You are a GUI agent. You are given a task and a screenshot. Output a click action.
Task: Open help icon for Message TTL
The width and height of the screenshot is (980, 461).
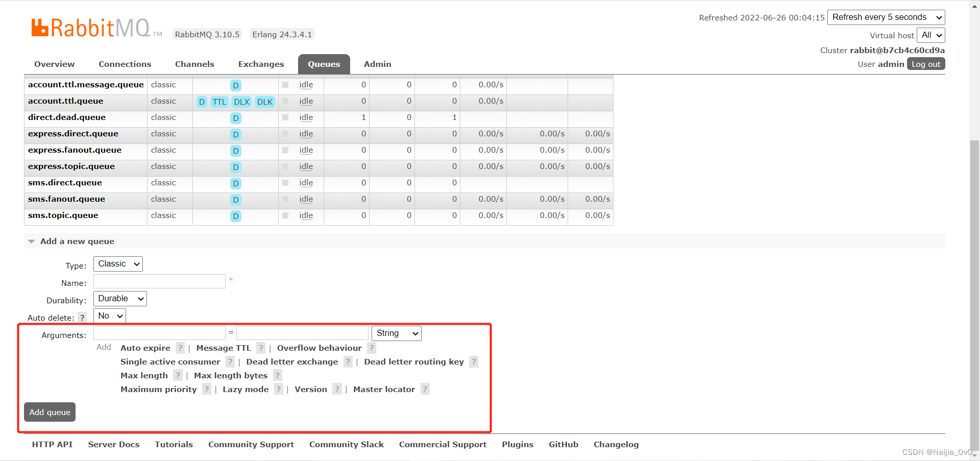(261, 348)
